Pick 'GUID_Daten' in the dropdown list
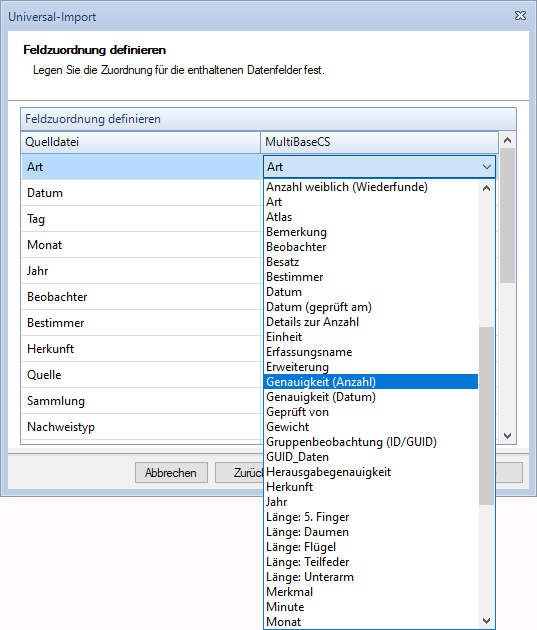The height and width of the screenshot is (630, 537). 371,457
